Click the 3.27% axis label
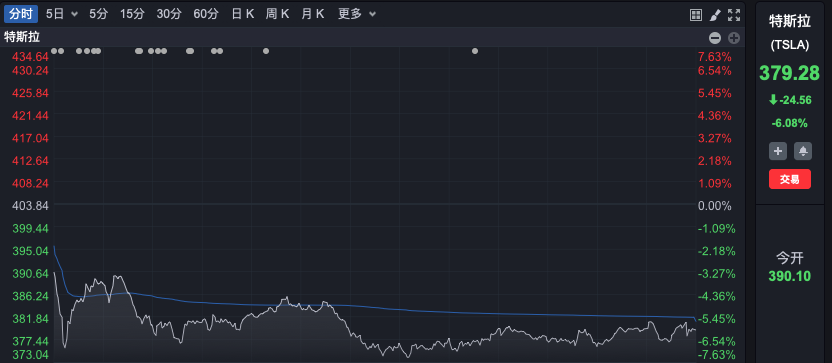The height and width of the screenshot is (363, 832). pos(714,138)
